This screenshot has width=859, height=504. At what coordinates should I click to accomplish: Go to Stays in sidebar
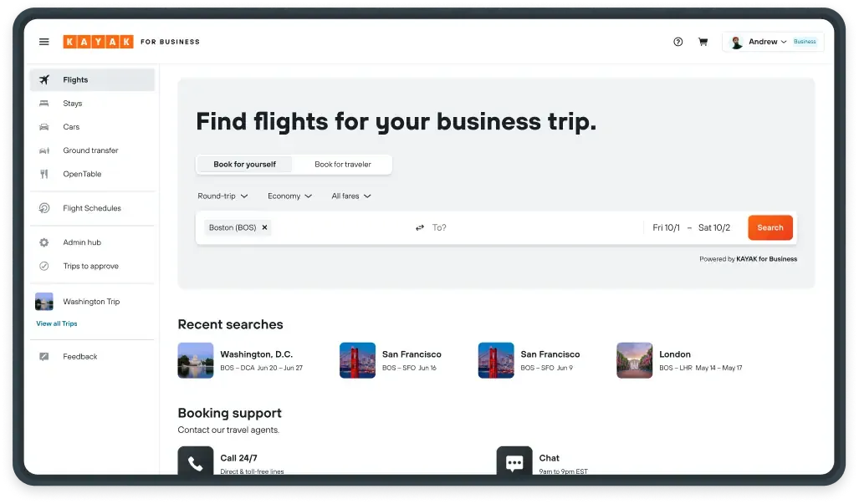coord(73,104)
